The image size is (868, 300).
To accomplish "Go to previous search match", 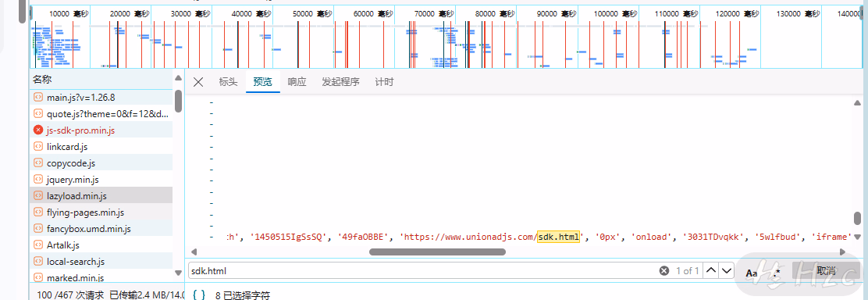I will 711,270.
